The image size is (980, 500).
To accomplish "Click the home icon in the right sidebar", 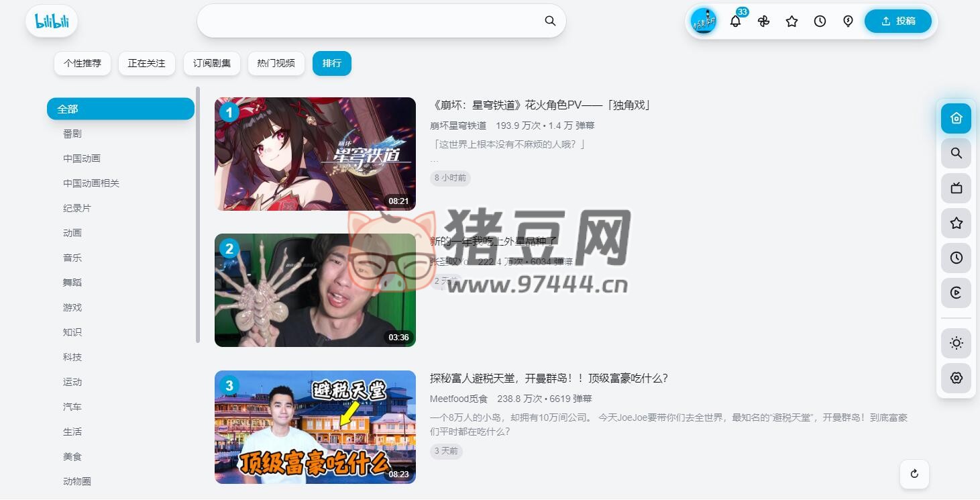I will (x=956, y=118).
